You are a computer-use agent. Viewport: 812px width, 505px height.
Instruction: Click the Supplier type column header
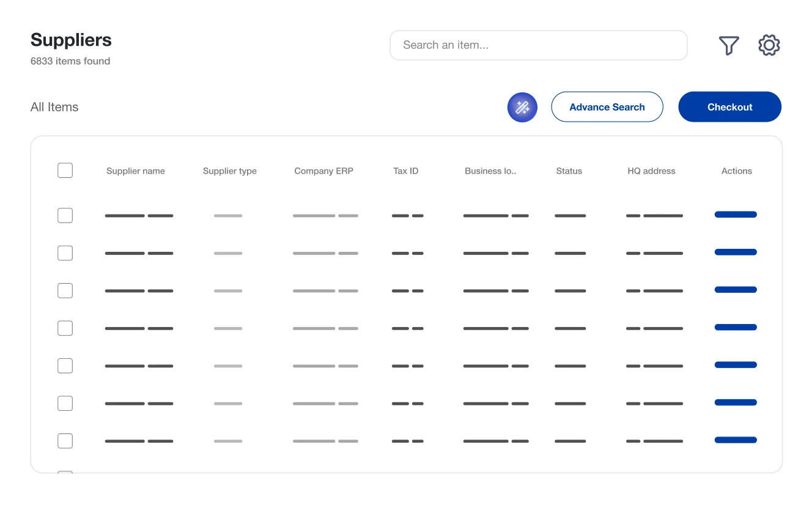click(x=229, y=171)
